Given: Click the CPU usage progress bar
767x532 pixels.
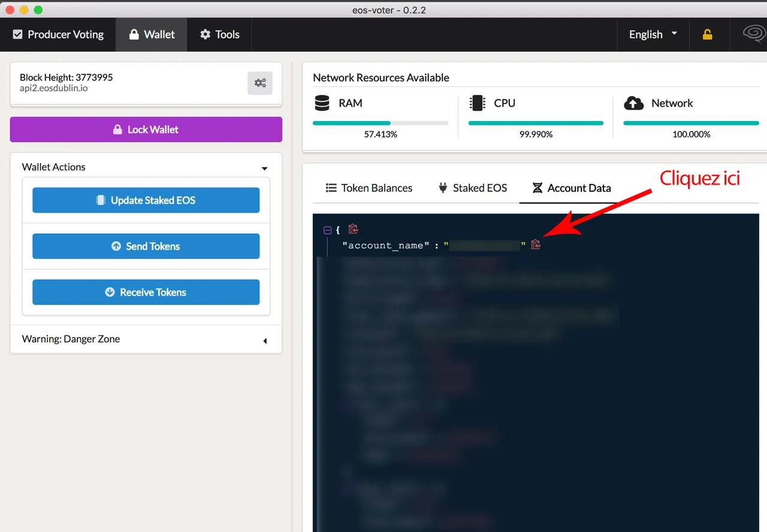Looking at the screenshot, I should coord(536,123).
